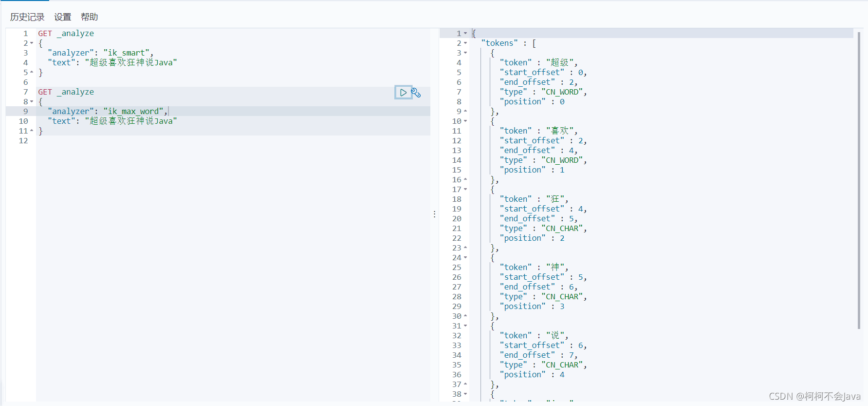This screenshot has width=868, height=406.
Task: Toggle fold marker at editor line 5
Action: pos(32,72)
